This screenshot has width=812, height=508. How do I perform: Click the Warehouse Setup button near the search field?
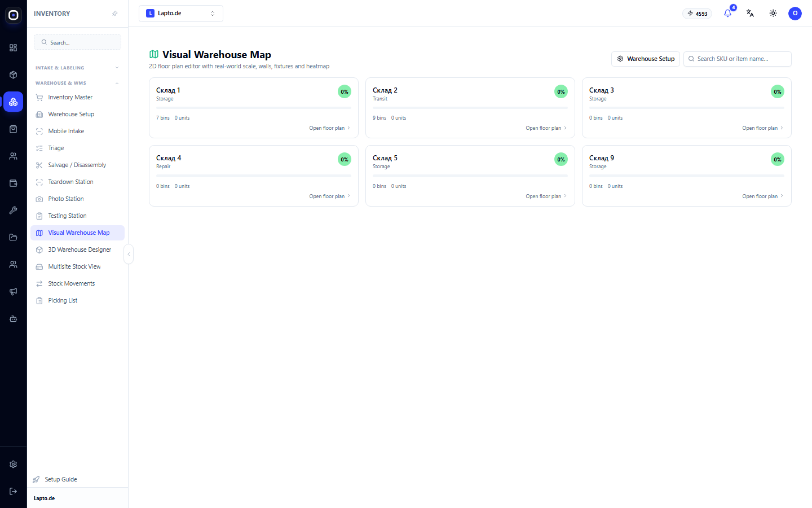pyautogui.click(x=646, y=59)
